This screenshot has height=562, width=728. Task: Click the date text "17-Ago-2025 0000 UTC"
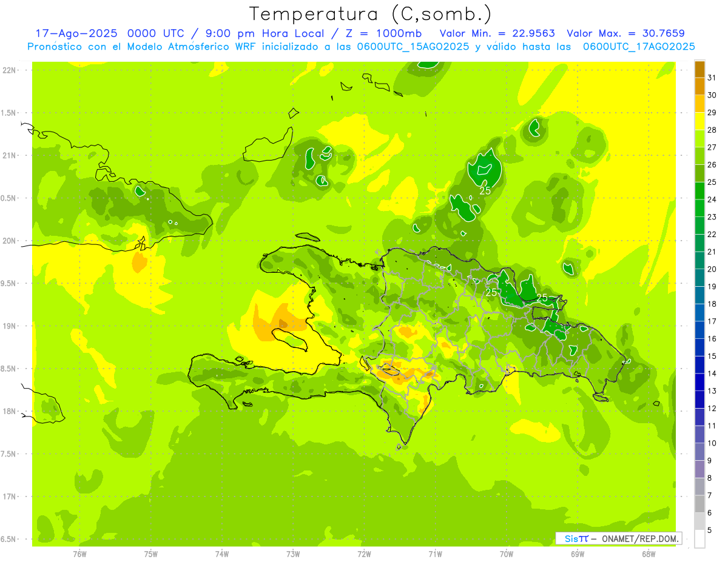tap(109, 33)
